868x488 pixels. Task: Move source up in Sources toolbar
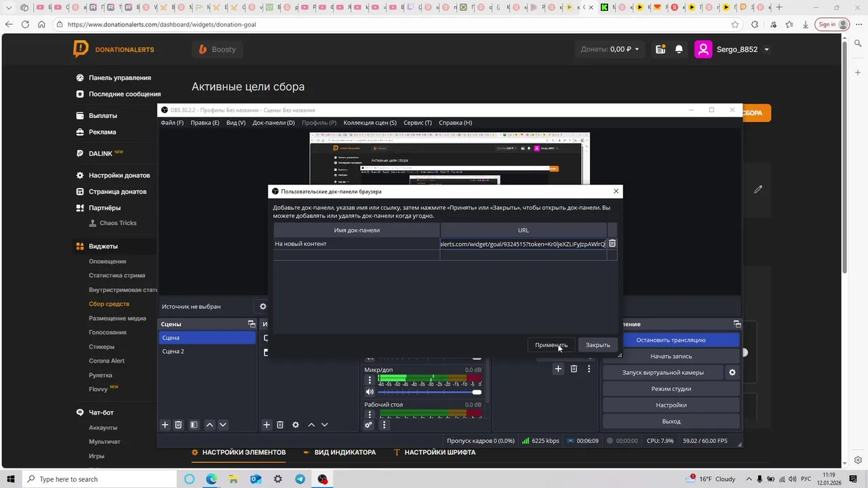click(311, 425)
